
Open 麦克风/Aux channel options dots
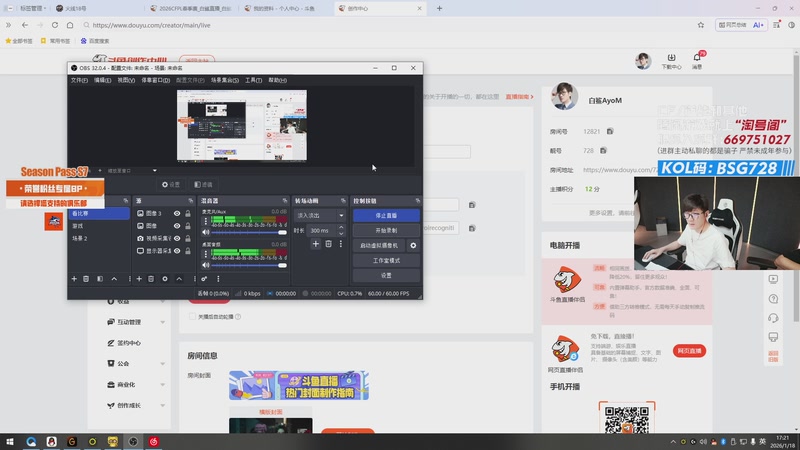206,221
